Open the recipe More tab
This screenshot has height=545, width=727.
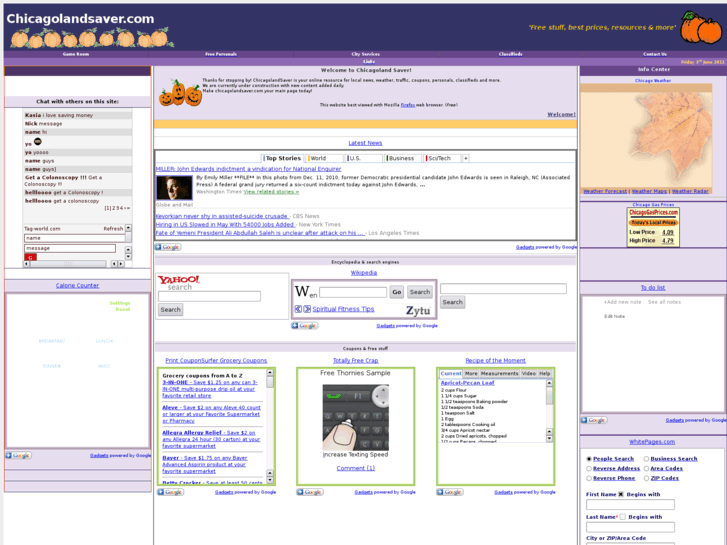tap(471, 373)
